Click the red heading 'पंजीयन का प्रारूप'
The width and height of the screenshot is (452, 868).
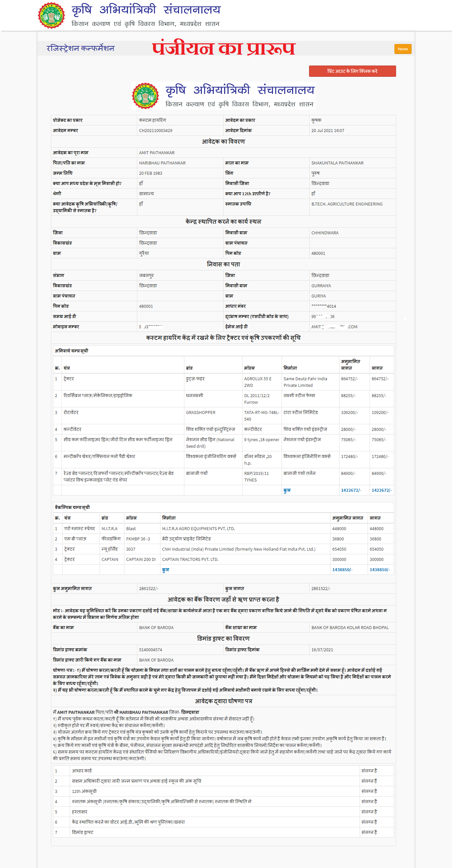[224, 49]
